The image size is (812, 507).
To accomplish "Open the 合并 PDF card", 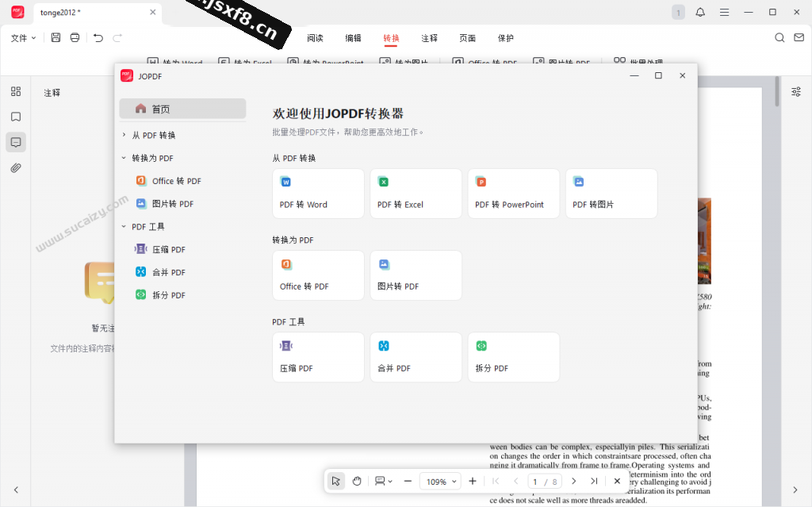I will (416, 357).
